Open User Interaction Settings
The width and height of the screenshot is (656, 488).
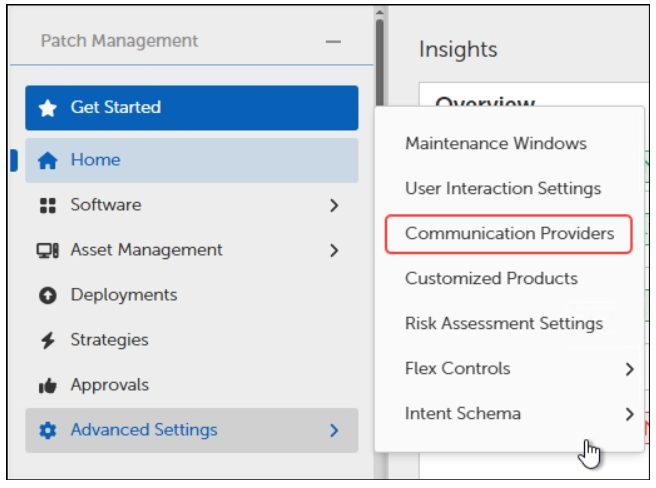502,188
